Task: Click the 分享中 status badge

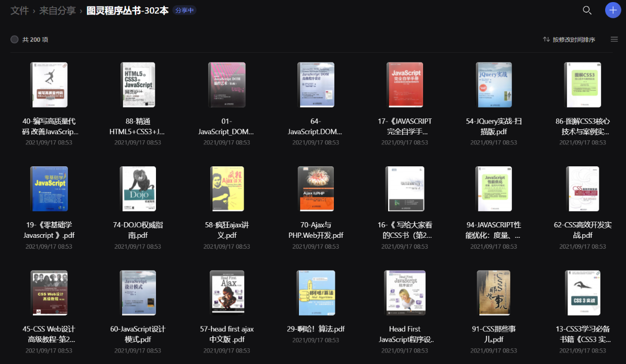Action: point(184,10)
